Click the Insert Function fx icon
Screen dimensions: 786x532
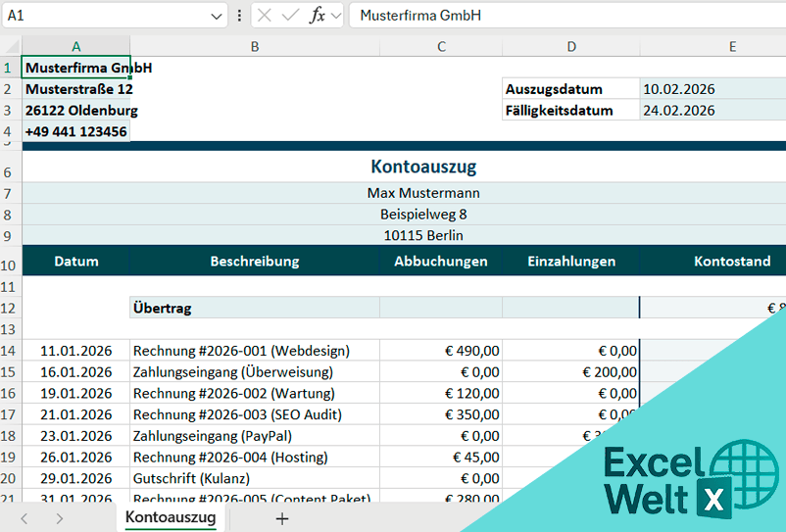tap(317, 16)
